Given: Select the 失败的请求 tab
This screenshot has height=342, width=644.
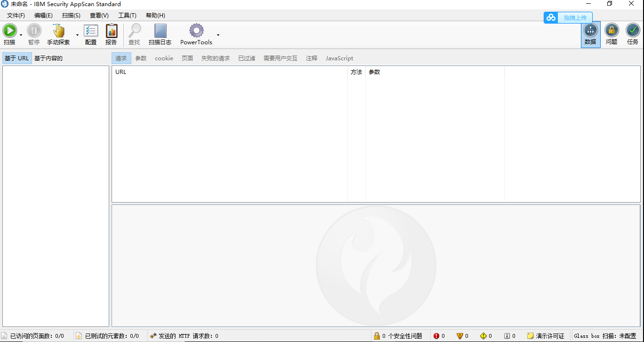Looking at the screenshot, I should [216, 58].
